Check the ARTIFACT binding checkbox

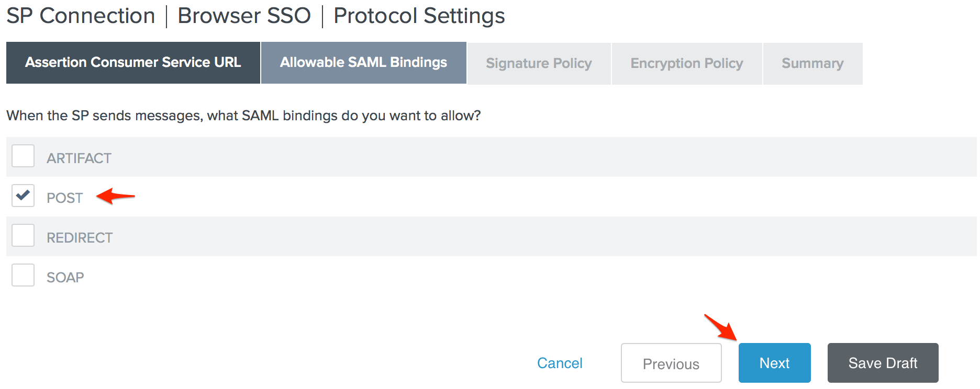click(x=23, y=156)
